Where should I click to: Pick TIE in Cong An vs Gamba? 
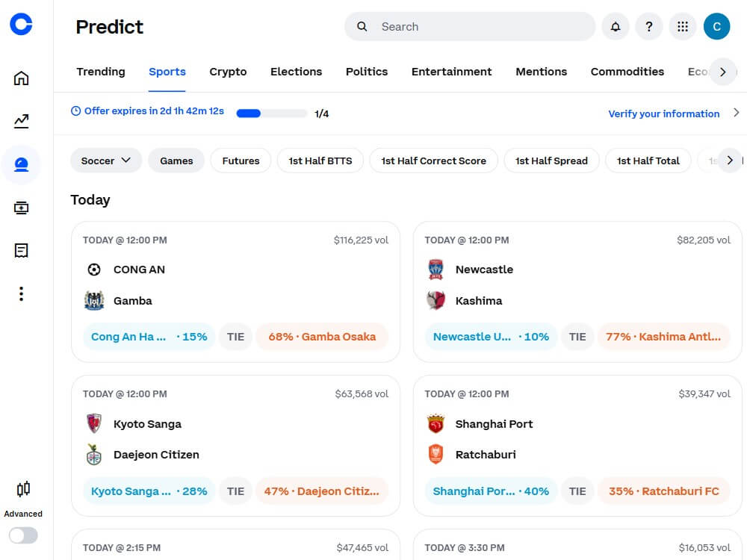[235, 337]
